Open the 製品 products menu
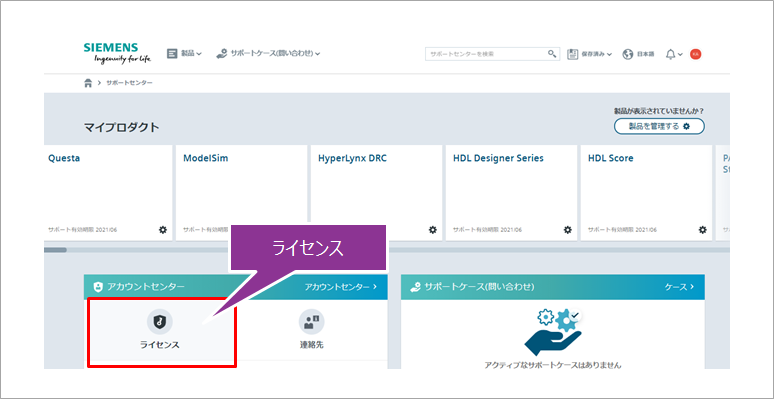This screenshot has width=774, height=399. pyautogui.click(x=184, y=54)
